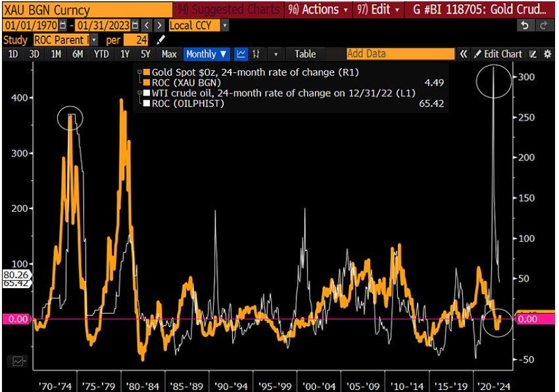Click the undo arrow icon
The height and width of the screenshot is (392, 559).
[x=525, y=26]
